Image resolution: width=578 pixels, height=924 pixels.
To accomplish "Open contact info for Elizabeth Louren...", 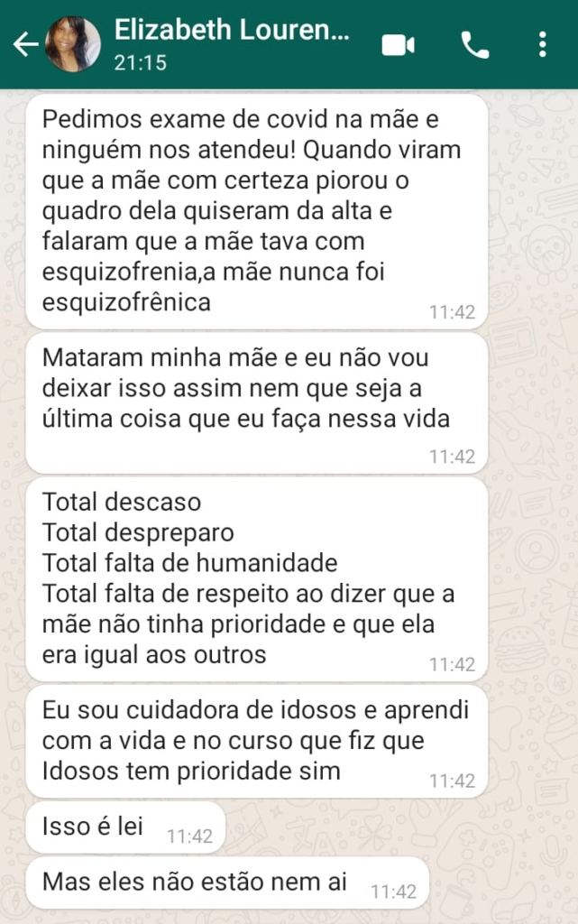I will [x=232, y=31].
